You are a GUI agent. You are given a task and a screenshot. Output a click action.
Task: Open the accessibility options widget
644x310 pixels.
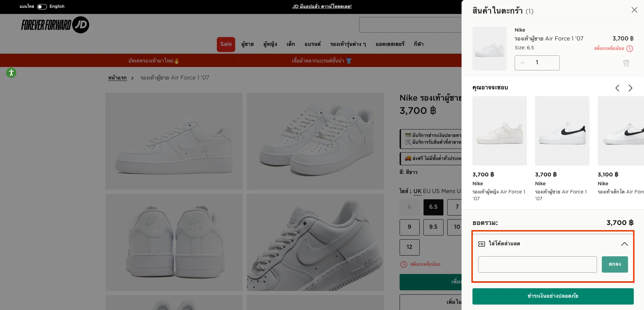pyautogui.click(x=11, y=72)
